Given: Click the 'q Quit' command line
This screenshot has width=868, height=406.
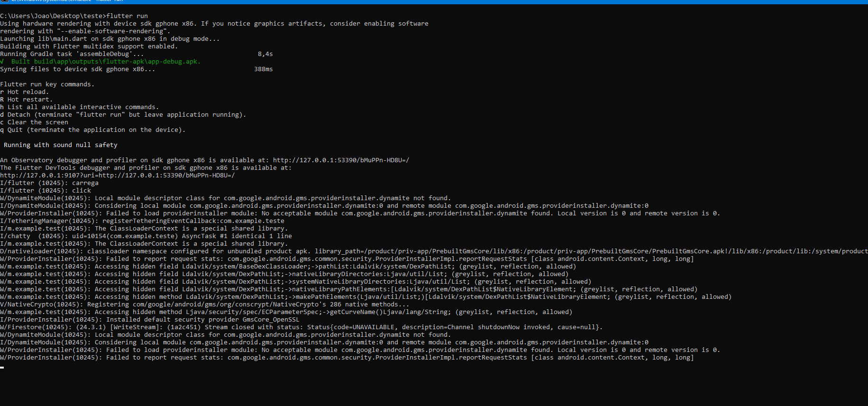Looking at the screenshot, I should pos(93,129).
